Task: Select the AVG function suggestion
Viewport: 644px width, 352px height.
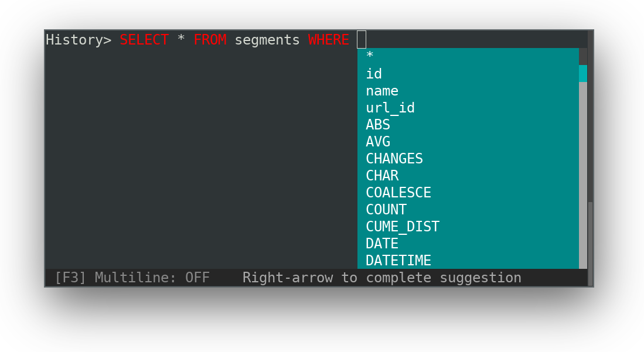Action: [x=468, y=142]
